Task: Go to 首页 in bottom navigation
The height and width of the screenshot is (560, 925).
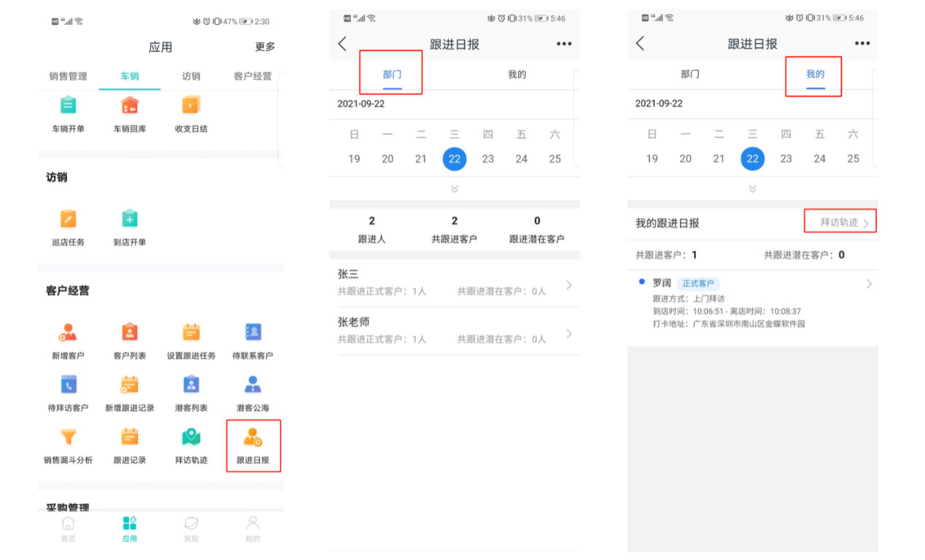Action: click(x=68, y=529)
